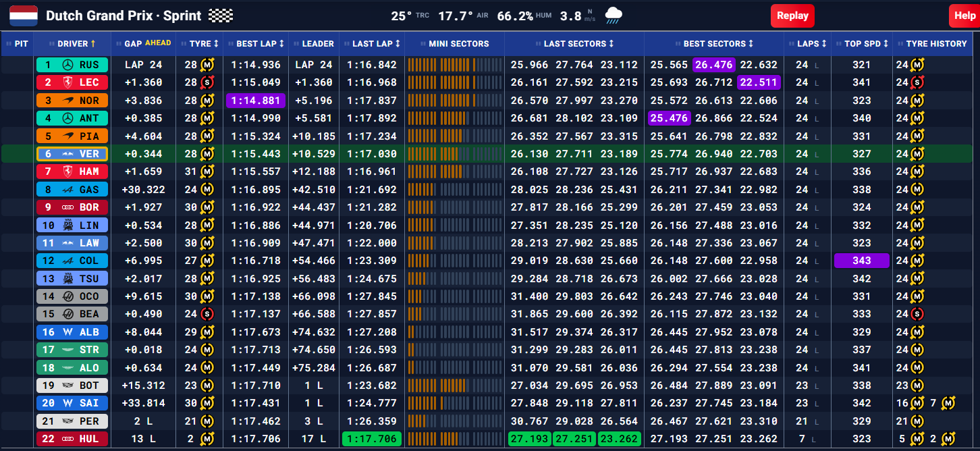Click HUL's 5-lap medium tyre history icon
The width and height of the screenshot is (980, 451).
click(917, 439)
